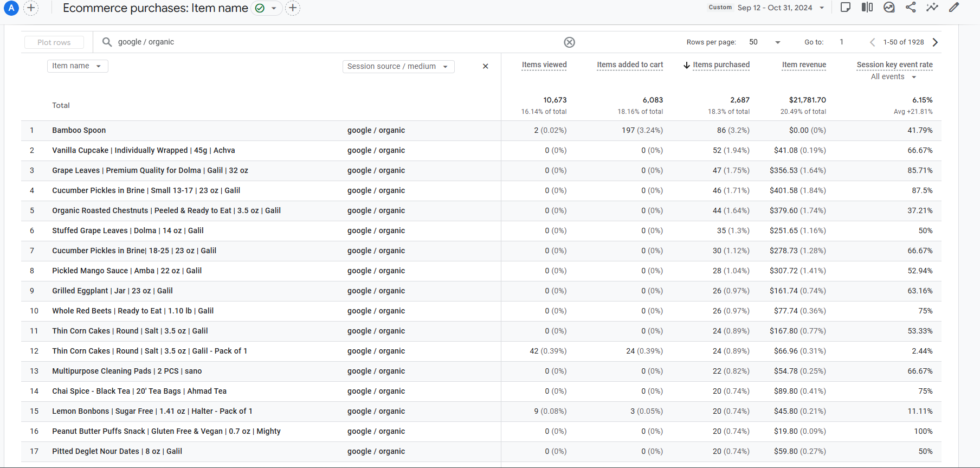980x468 pixels.
Task: Remove the Session source / medium secondary dimension
Action: (x=486, y=66)
